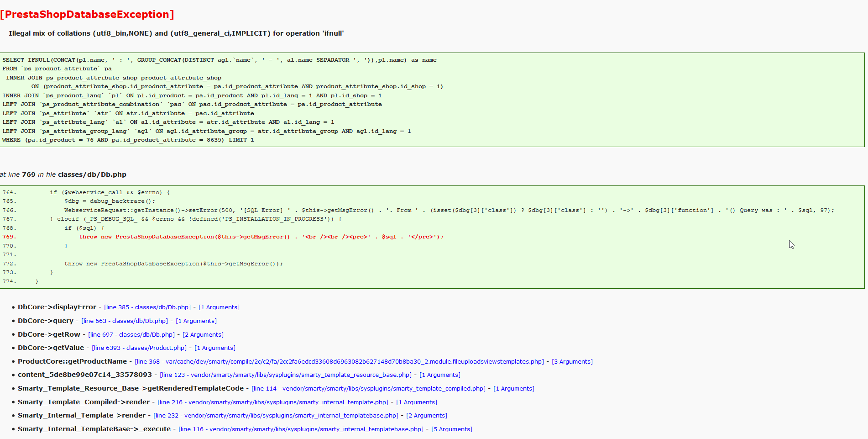Open the line 114 smarty_template_compiled.php link
This screenshot has height=439, width=868.
pos(369,389)
